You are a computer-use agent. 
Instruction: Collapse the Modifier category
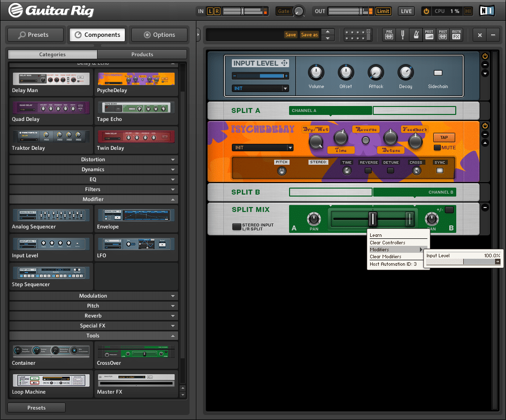tap(94, 200)
